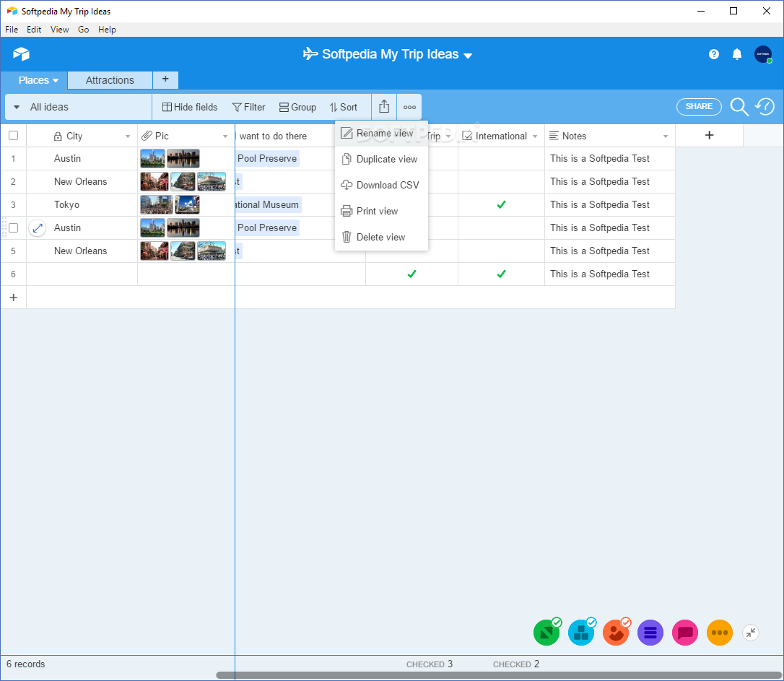Image resolution: width=784 pixels, height=681 pixels.
Task: Switch to the Attractions tab
Action: (x=110, y=80)
